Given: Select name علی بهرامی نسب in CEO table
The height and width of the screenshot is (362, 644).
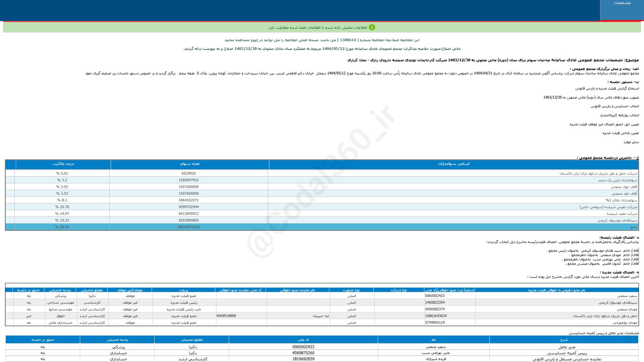Looking at the screenshot, I should pos(436,353).
